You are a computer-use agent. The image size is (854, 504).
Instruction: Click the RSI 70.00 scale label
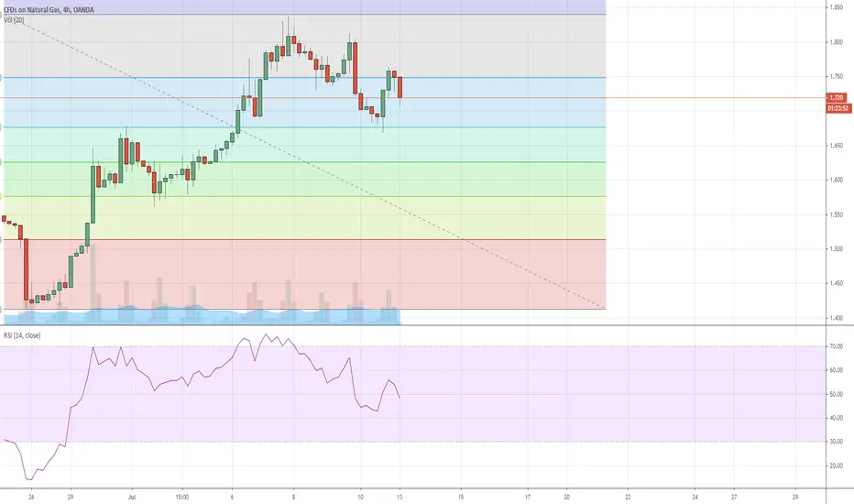836,346
